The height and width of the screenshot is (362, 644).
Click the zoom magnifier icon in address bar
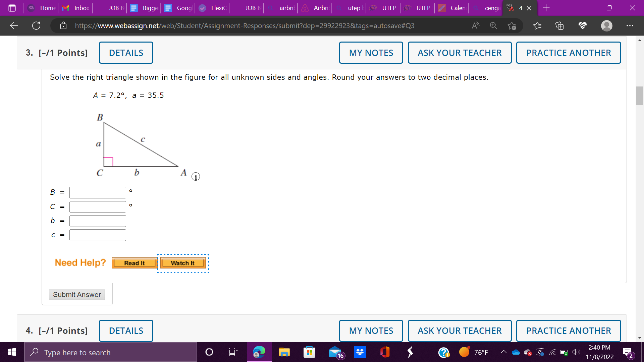(493, 26)
